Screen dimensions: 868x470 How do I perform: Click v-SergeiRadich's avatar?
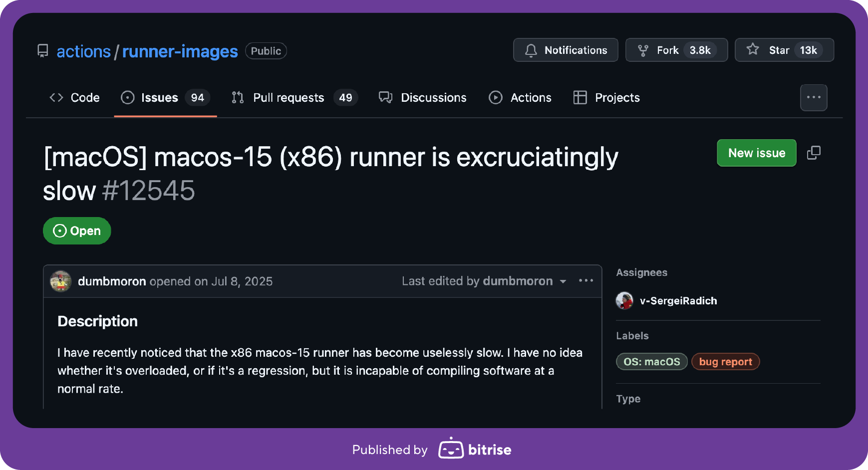tap(624, 300)
